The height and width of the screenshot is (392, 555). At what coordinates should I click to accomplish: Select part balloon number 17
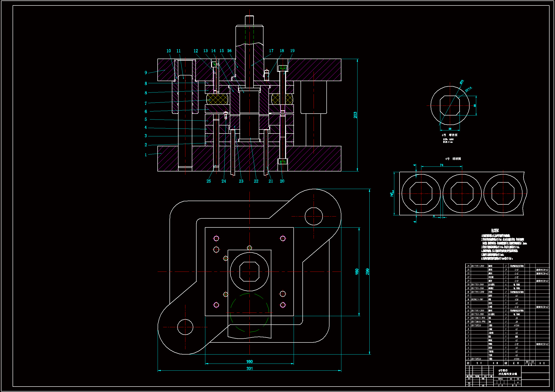(271, 51)
